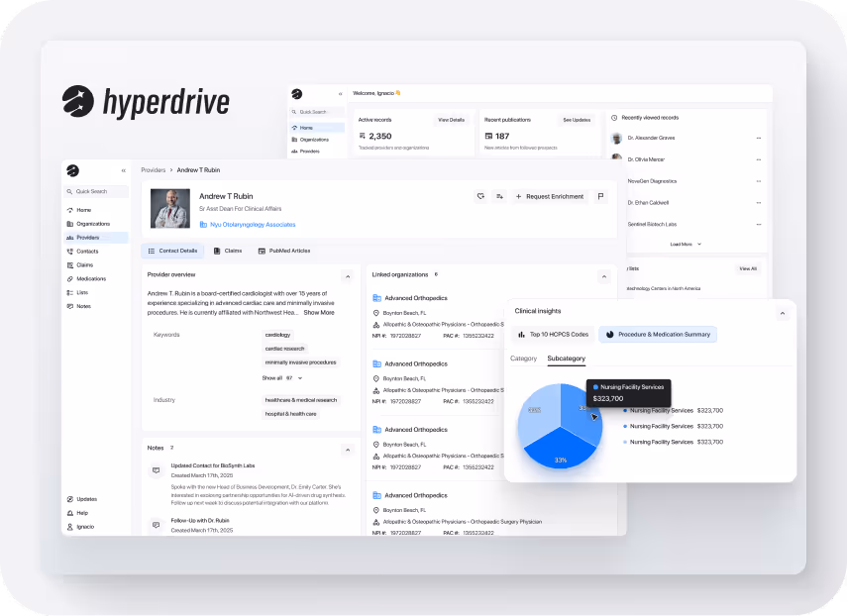Click View Details on the Active records card
847x616 pixels.
click(451, 120)
